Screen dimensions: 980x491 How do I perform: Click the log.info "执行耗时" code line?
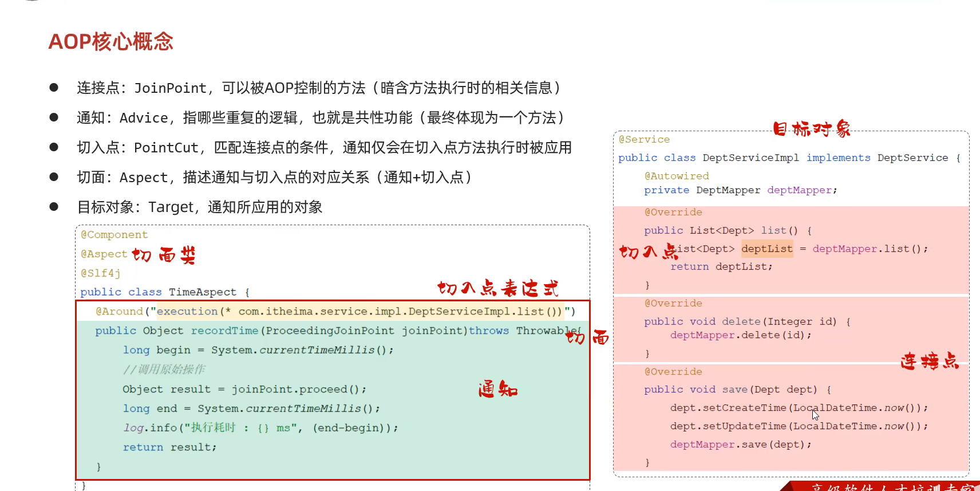pos(260,428)
